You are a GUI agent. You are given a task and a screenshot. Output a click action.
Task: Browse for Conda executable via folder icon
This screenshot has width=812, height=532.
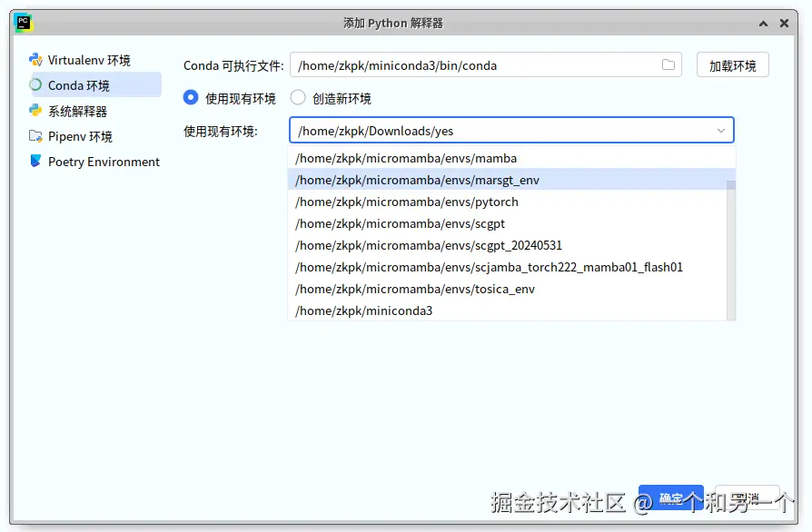(668, 64)
